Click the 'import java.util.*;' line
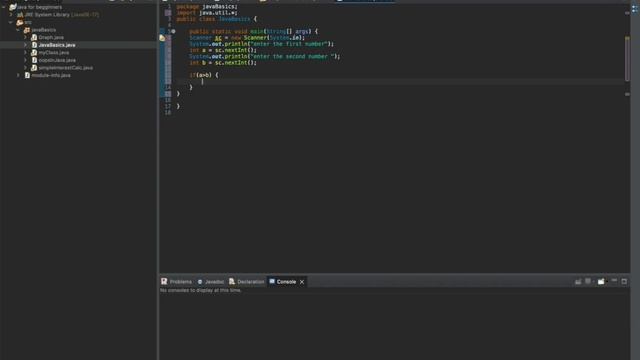 (207, 13)
